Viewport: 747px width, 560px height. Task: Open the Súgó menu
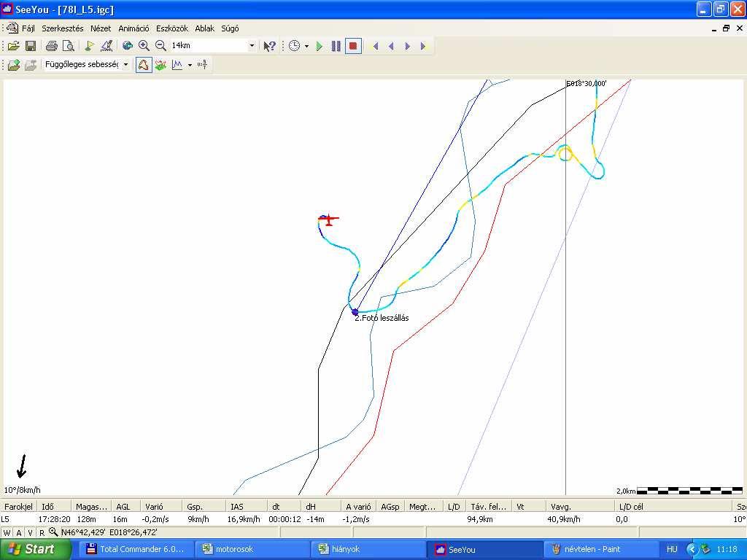pos(230,28)
